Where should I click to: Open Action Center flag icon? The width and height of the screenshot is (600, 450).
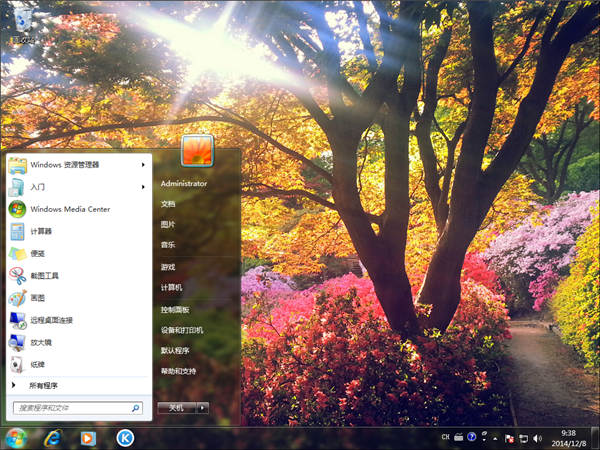[509, 439]
